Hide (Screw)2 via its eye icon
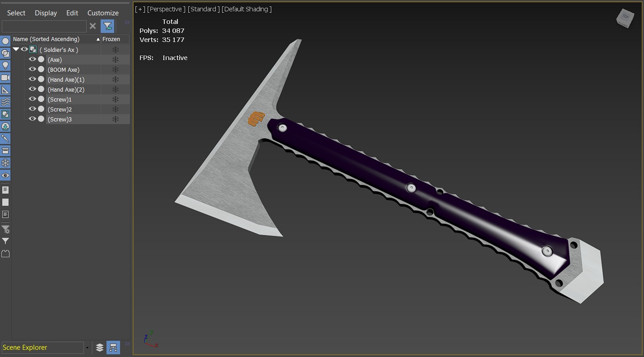Image resolution: width=644 pixels, height=357 pixels. (32, 109)
